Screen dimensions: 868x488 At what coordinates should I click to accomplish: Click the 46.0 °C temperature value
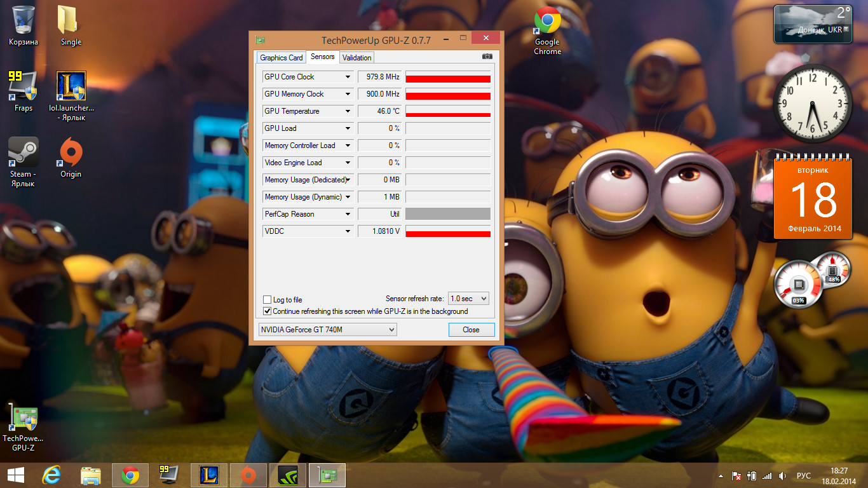tap(380, 111)
